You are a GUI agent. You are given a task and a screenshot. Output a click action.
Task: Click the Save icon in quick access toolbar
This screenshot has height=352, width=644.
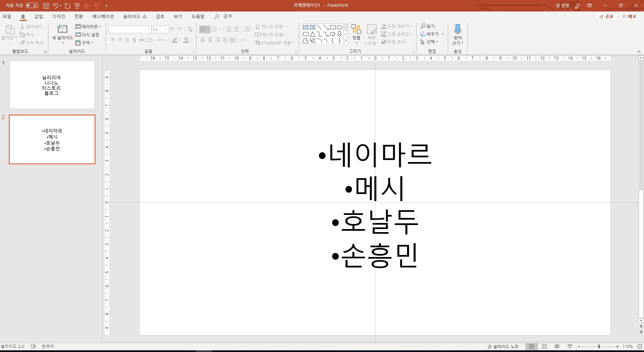pyautogui.click(x=46, y=6)
